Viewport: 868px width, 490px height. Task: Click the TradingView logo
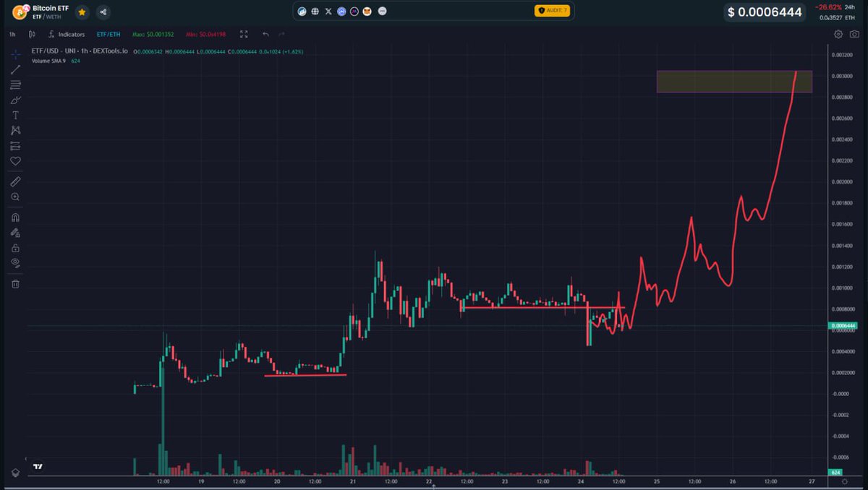pos(38,467)
